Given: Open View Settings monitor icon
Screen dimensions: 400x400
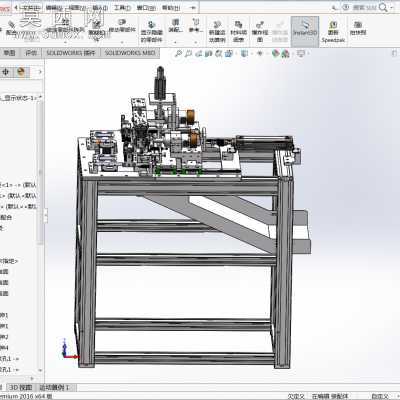Looking at the screenshot, I should coord(301,53).
